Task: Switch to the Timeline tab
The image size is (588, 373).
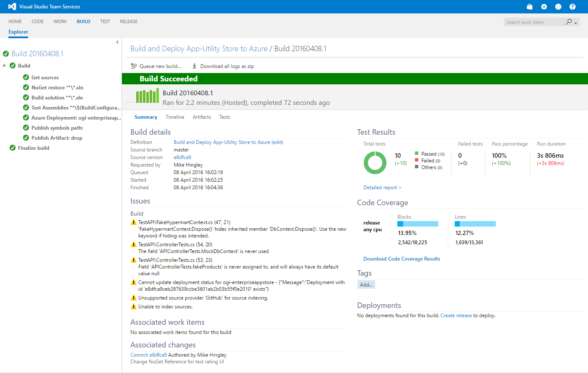Action: tap(175, 117)
